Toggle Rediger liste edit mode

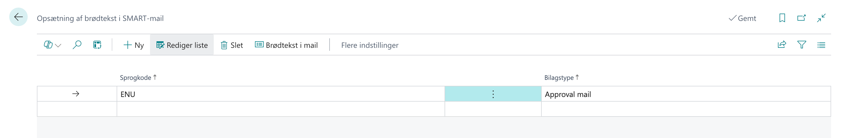click(x=182, y=45)
